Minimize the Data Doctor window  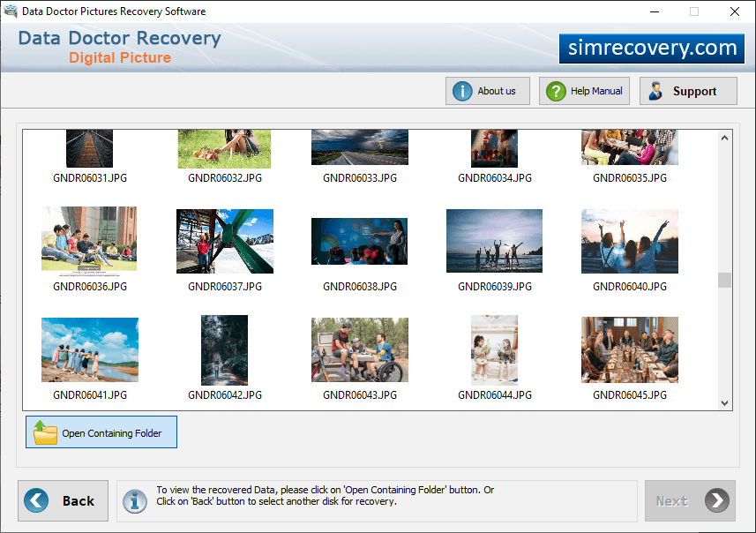click(655, 11)
